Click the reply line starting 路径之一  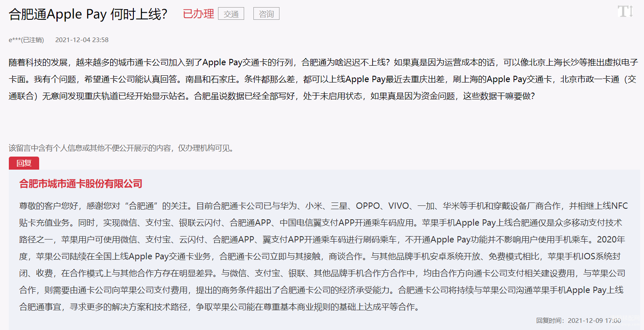pos(322,240)
